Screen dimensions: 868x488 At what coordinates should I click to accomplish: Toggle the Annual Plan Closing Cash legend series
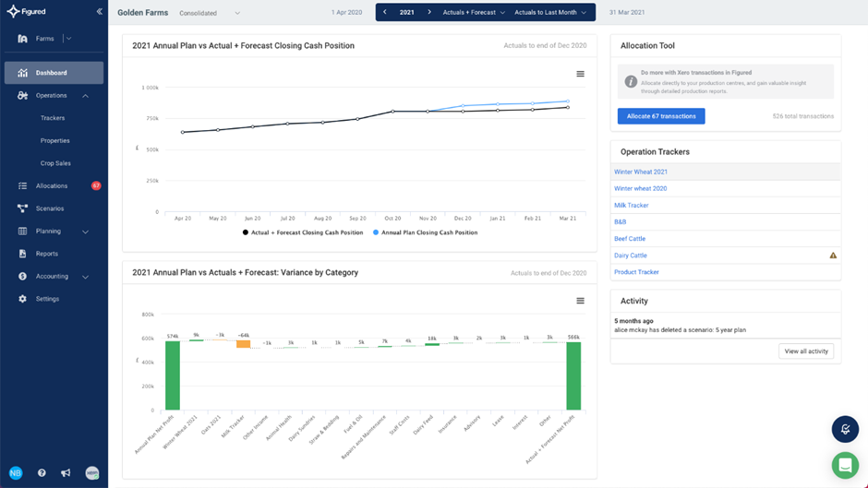(x=425, y=232)
